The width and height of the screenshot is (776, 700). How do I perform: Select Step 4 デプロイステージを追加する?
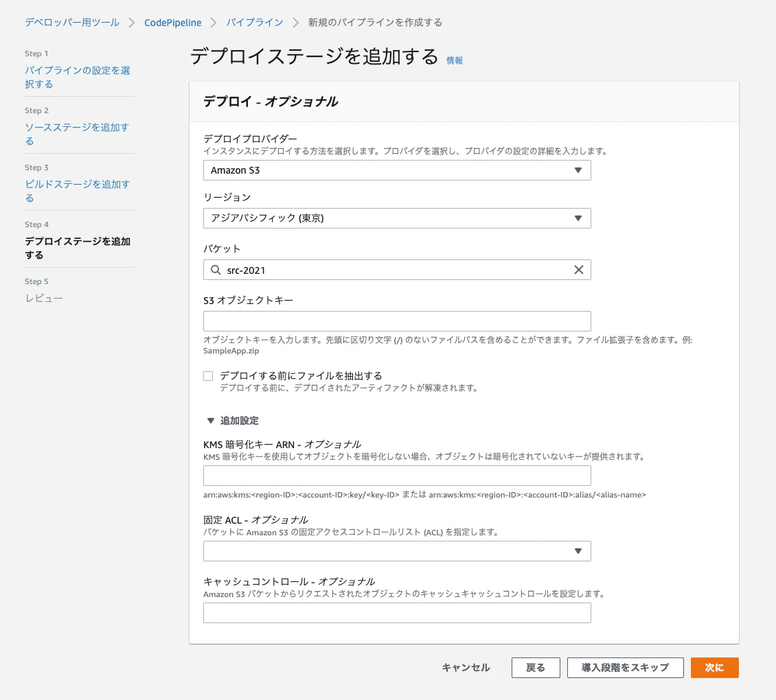pos(78,248)
